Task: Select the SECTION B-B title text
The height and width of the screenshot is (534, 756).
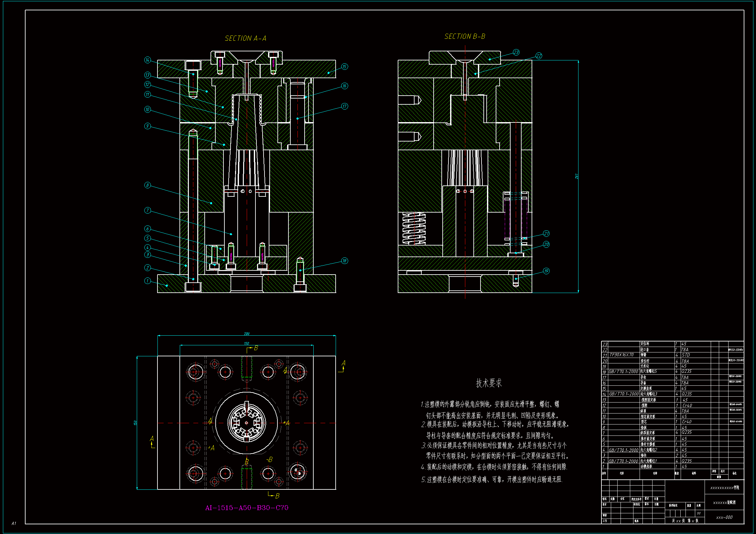Action: [x=465, y=37]
